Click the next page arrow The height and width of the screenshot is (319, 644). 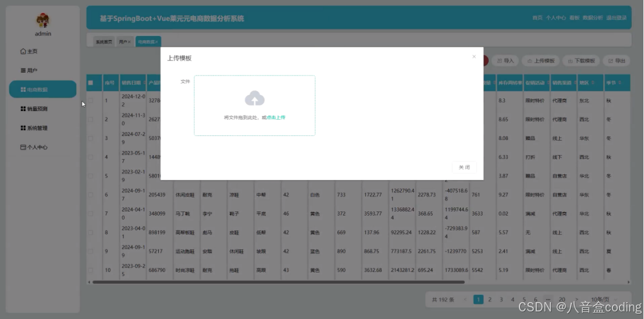pos(577,299)
